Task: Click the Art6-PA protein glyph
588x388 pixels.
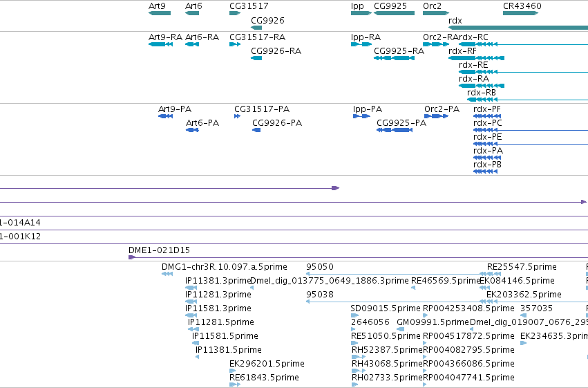Action: [x=192, y=130]
